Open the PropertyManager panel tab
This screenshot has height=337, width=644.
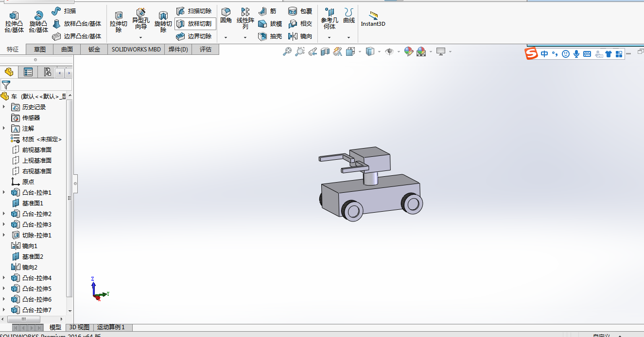28,72
